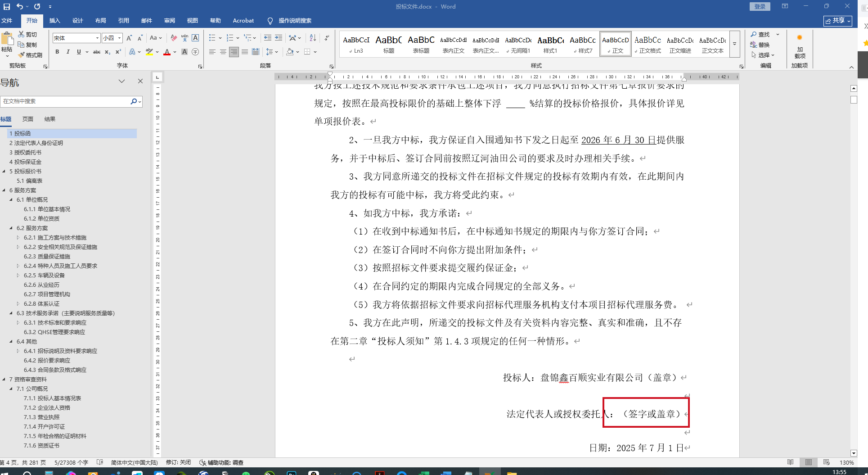Collapse the 7.1 公司概况 heading
The image size is (868, 475).
(x=11, y=389)
